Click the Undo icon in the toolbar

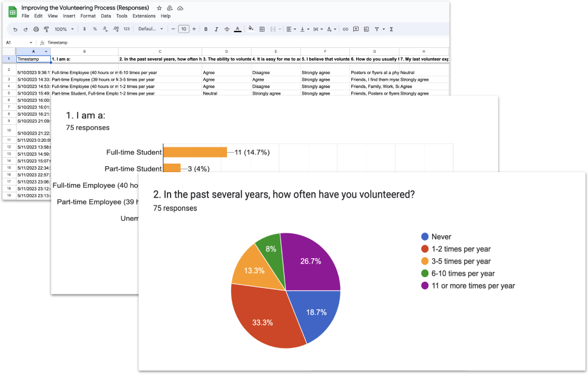(x=15, y=29)
